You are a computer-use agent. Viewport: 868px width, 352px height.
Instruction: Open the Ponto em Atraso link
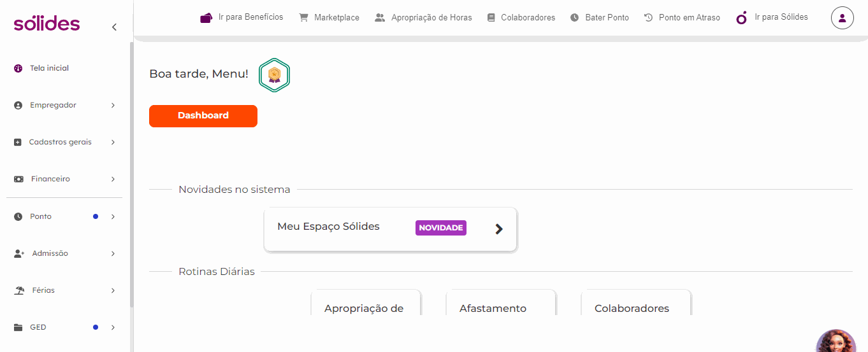(690, 18)
